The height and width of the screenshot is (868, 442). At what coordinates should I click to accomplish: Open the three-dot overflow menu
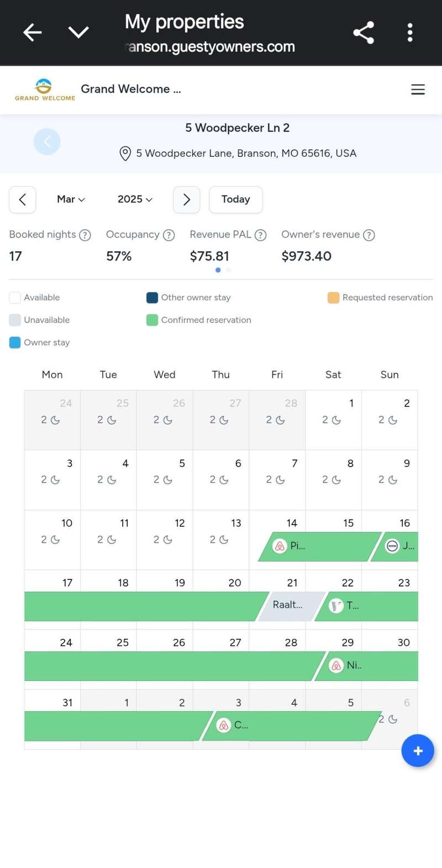pos(409,33)
